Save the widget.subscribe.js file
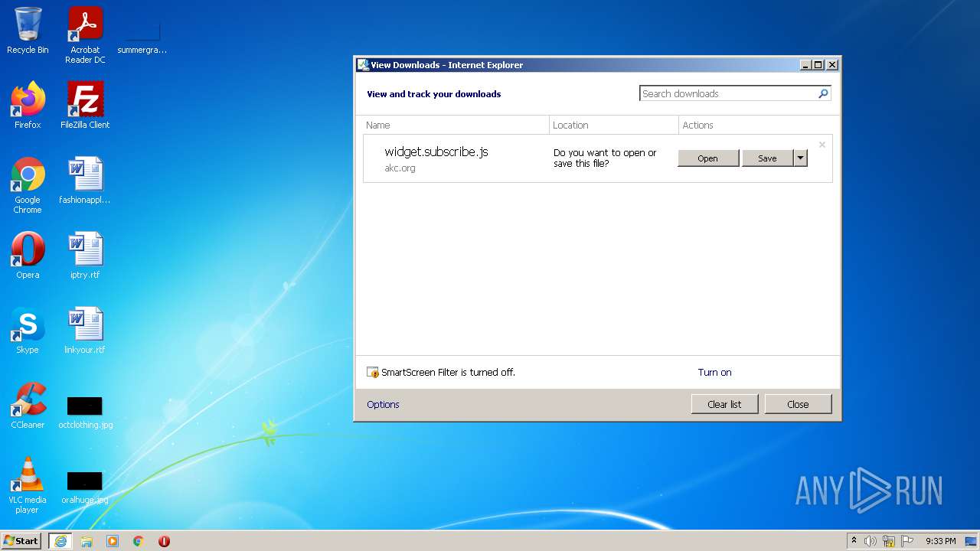980x551 pixels. [x=767, y=158]
